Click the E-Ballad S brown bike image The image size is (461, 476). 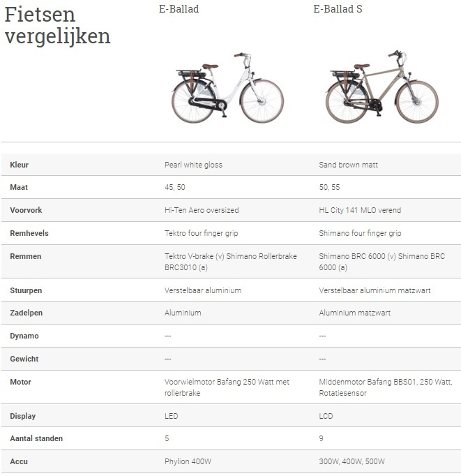[x=381, y=88]
